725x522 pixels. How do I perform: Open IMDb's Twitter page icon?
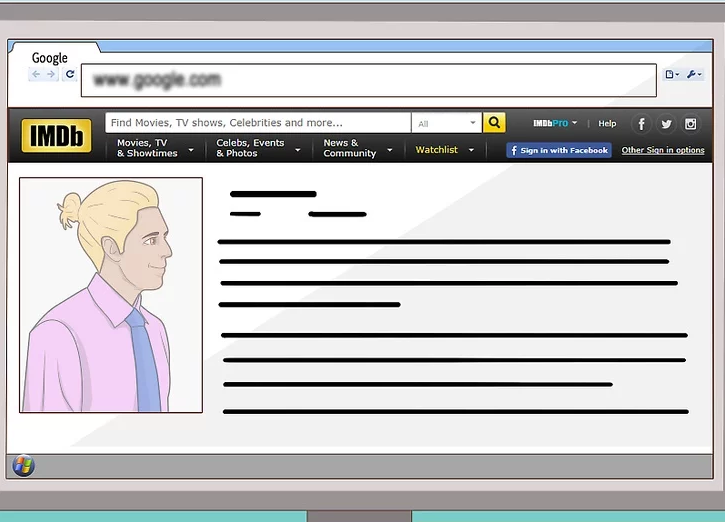666,124
